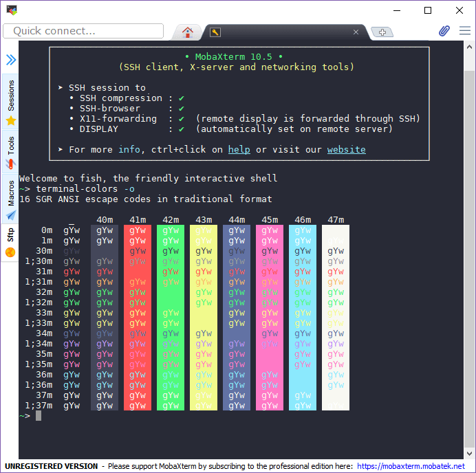Click the MobaXterm app icon in title bar
Image resolution: width=476 pixels, height=473 pixels.
[x=12, y=10]
